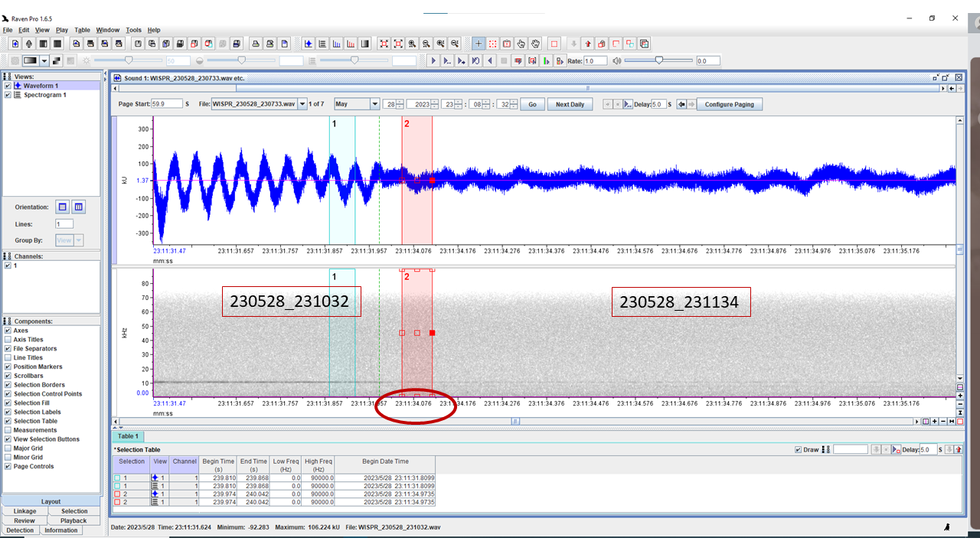This screenshot has height=551, width=980.
Task: Switch to the Linkage side tab
Action: tap(24, 511)
